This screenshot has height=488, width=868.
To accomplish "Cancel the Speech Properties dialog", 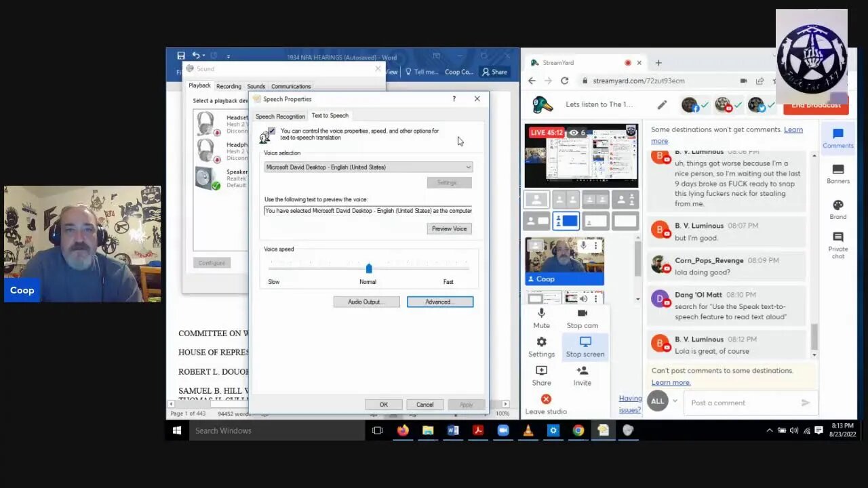I will pos(425,405).
